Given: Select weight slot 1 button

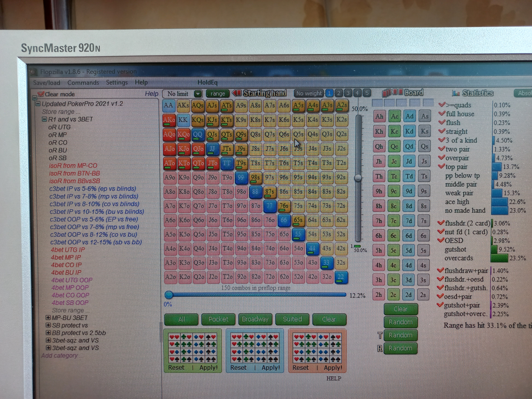Looking at the screenshot, I should click(x=329, y=93).
